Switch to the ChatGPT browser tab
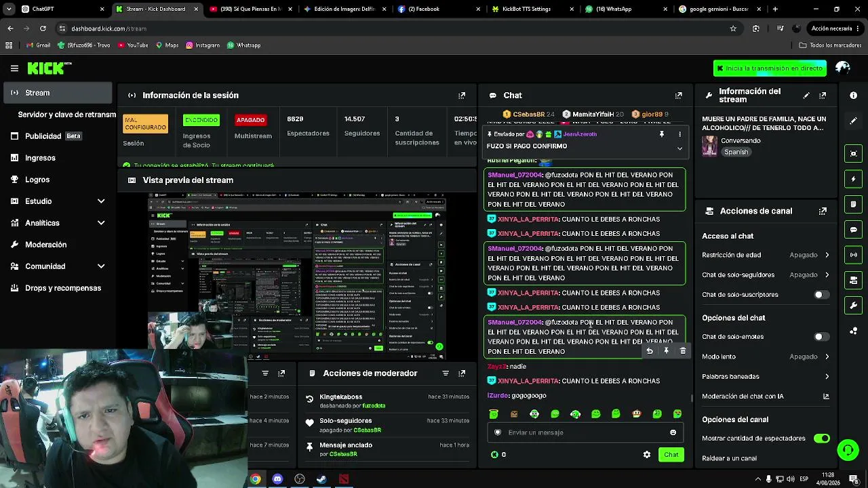 (62, 9)
